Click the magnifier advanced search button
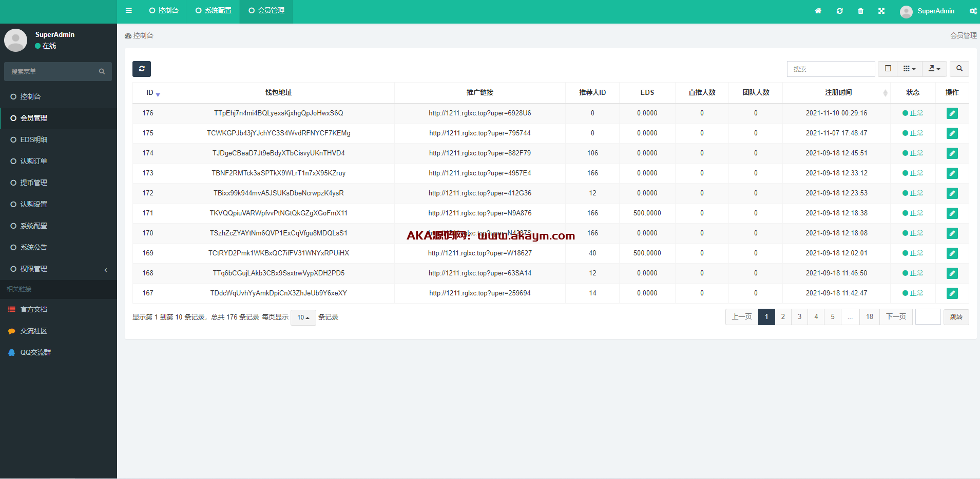980x479 pixels. (x=959, y=69)
